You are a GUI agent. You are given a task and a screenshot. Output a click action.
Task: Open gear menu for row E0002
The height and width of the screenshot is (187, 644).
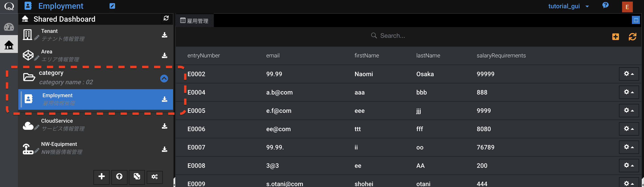click(x=629, y=74)
